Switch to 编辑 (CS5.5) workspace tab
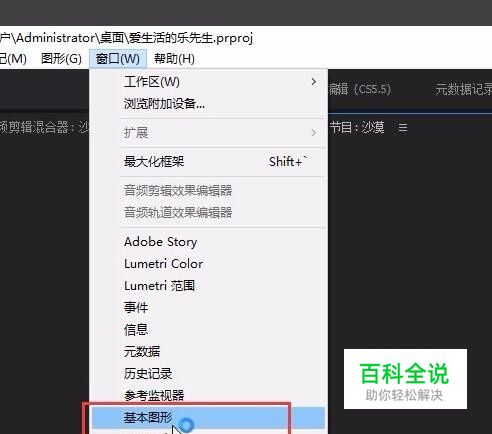Screen dimensions: 492x434 [x=359, y=89]
